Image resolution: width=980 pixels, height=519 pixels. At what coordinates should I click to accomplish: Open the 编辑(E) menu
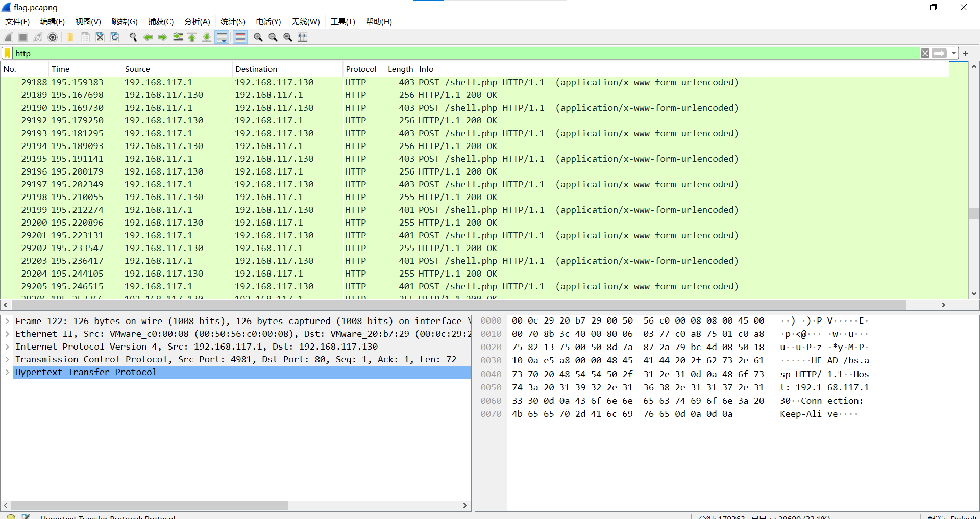tap(53, 22)
